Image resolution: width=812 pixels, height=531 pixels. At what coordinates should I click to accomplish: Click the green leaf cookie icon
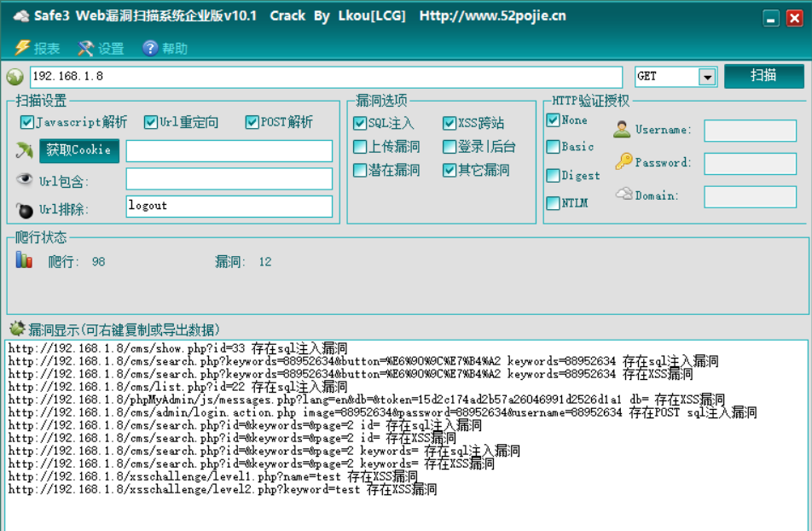(24, 150)
